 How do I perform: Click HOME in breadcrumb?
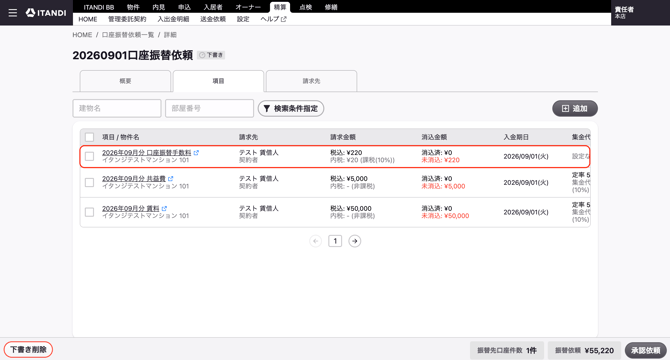[x=82, y=35]
